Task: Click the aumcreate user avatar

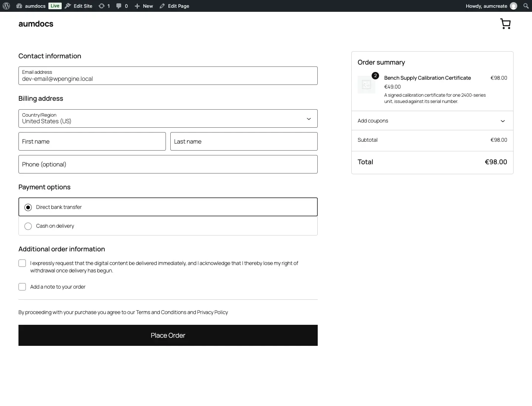Action: 514,6
